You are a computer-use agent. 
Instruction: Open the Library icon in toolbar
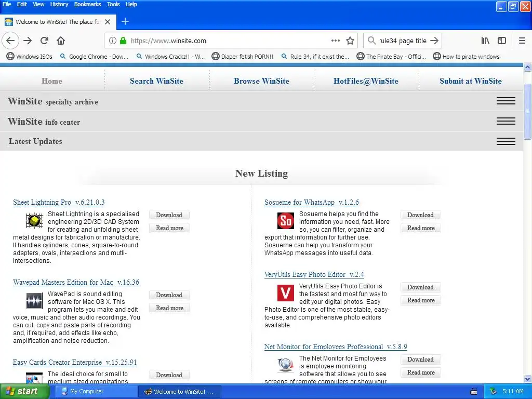coord(485,41)
